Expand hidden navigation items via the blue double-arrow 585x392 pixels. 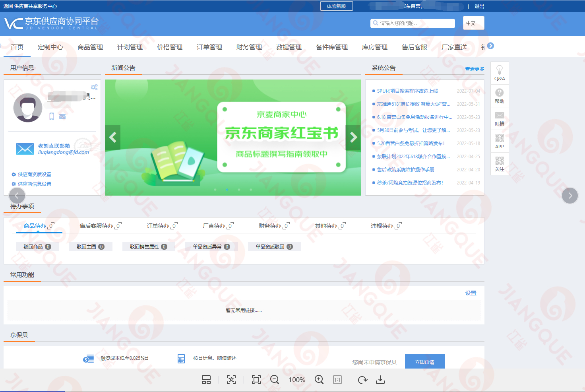coord(490,46)
